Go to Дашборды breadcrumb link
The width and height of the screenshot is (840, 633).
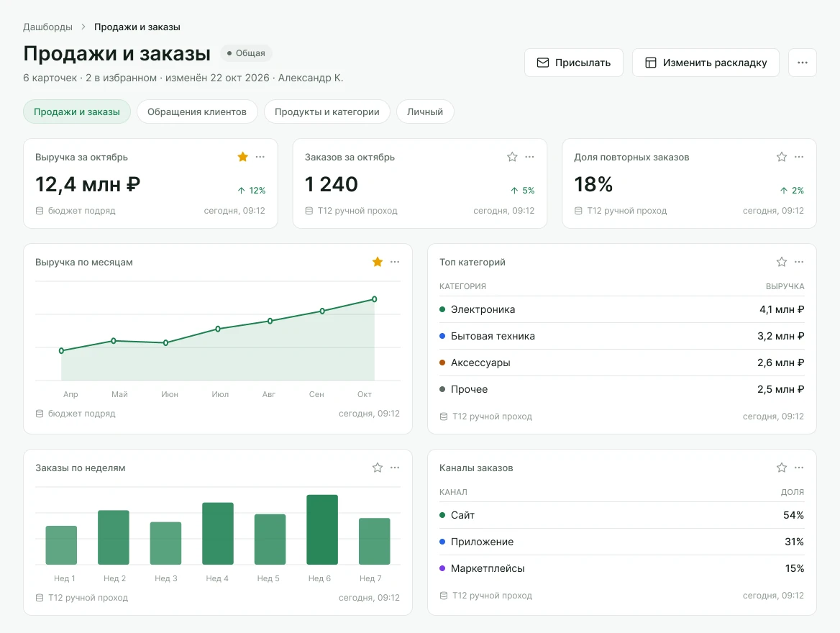click(47, 27)
